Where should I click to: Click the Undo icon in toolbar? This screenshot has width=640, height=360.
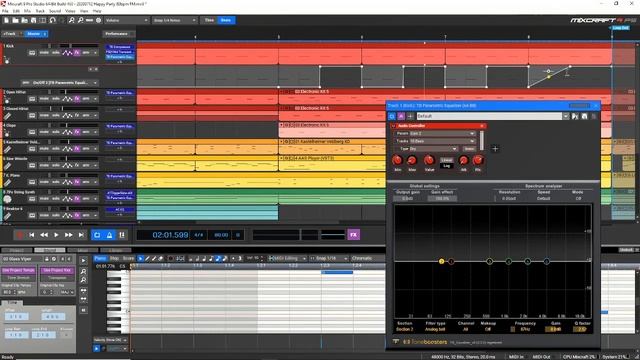click(53, 20)
